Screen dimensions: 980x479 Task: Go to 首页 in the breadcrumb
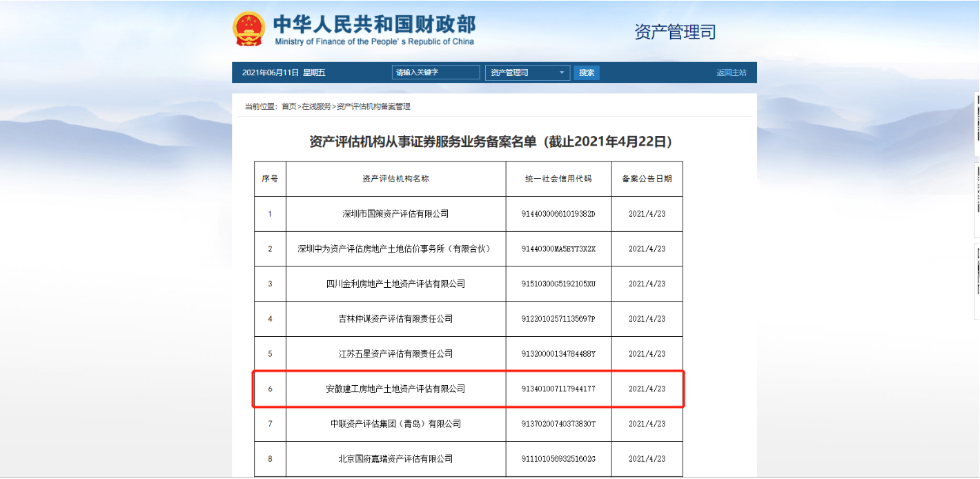coord(289,106)
